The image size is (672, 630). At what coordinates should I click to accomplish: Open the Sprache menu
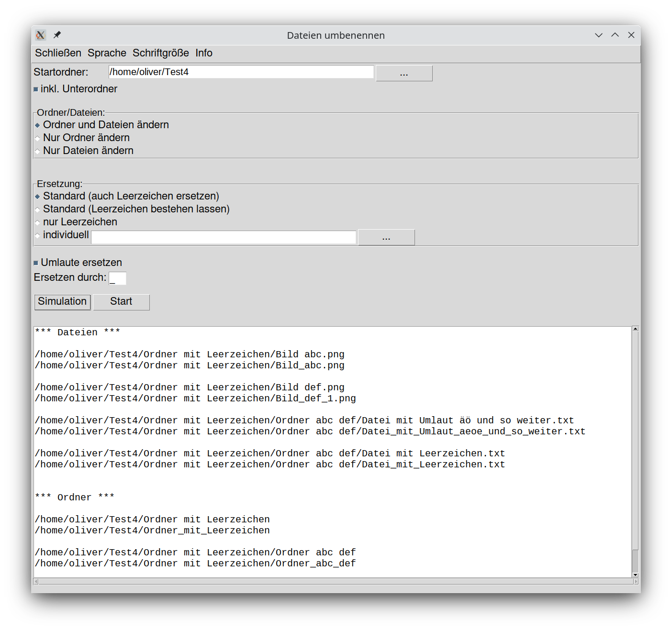107,53
